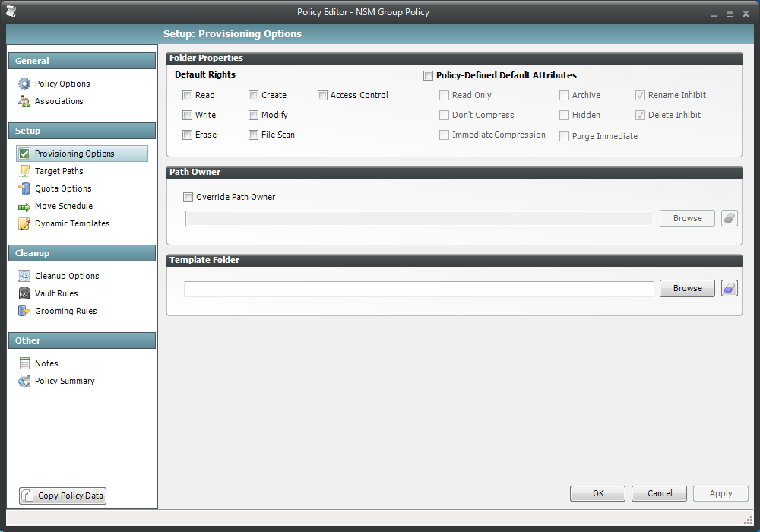
Task: Open the Policy Options page
Action: (62, 84)
